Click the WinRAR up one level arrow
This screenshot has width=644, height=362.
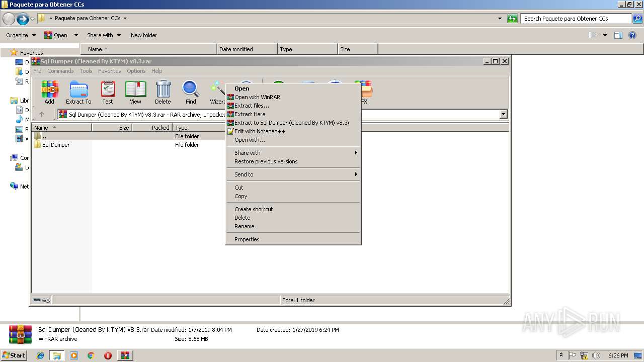(x=42, y=115)
